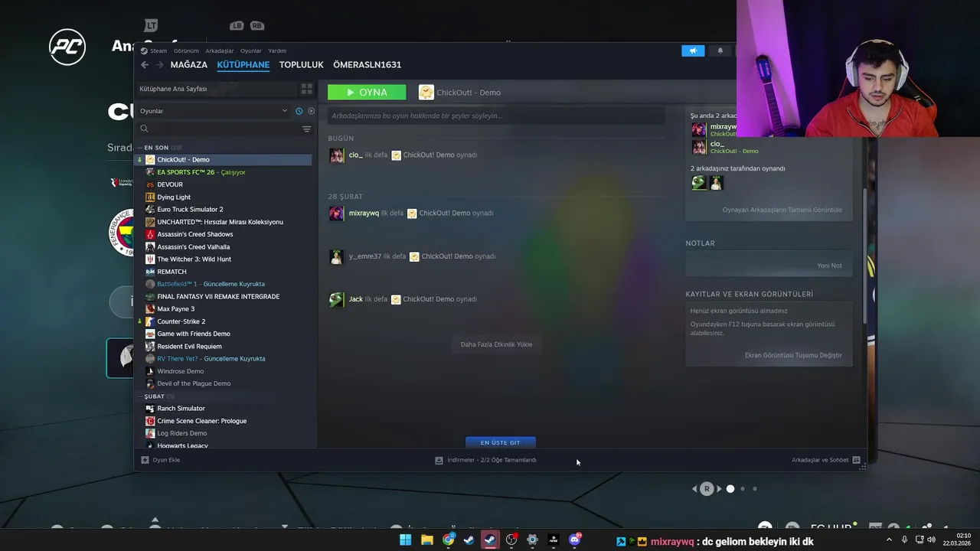Open the Oyunlar menu in menu bar
980x551 pixels.
coord(251,51)
